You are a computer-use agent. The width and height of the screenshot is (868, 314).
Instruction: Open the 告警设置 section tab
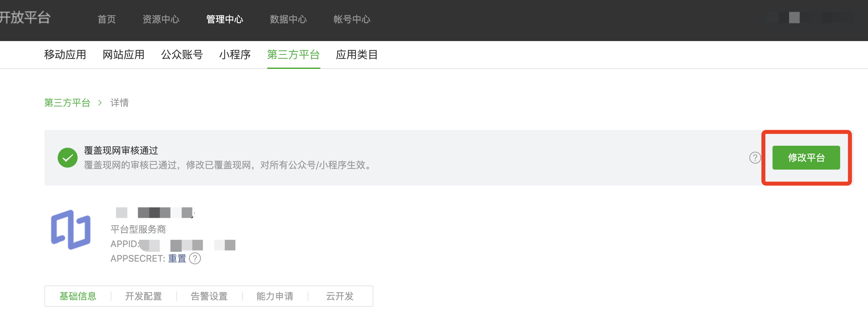[x=209, y=296]
